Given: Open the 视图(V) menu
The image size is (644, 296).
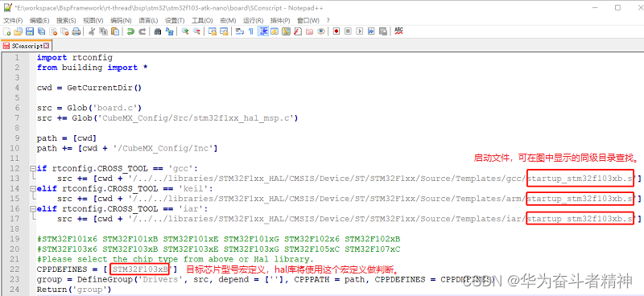Looking at the screenshot, I should click(x=93, y=21).
